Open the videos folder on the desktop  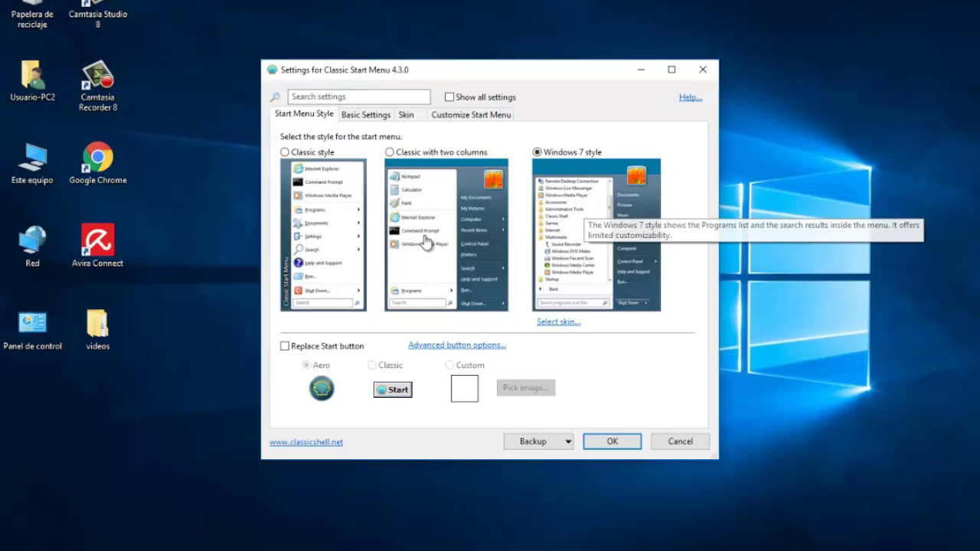[98, 330]
